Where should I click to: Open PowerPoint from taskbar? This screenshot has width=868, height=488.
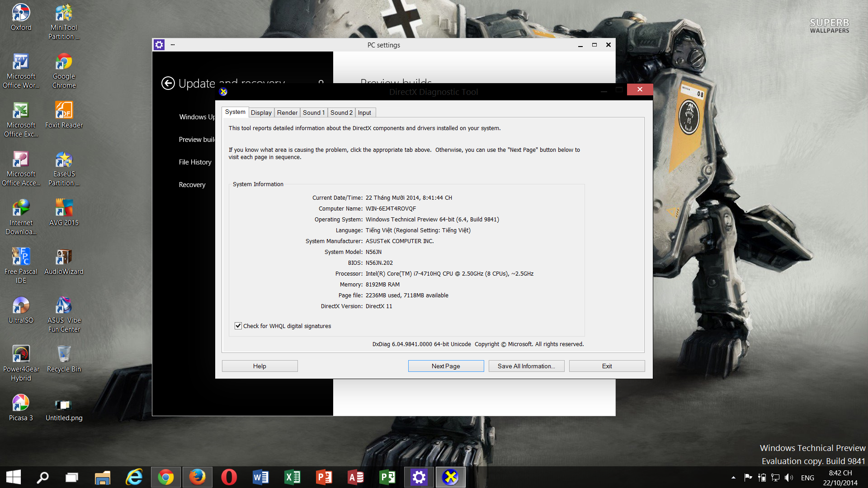[324, 477]
